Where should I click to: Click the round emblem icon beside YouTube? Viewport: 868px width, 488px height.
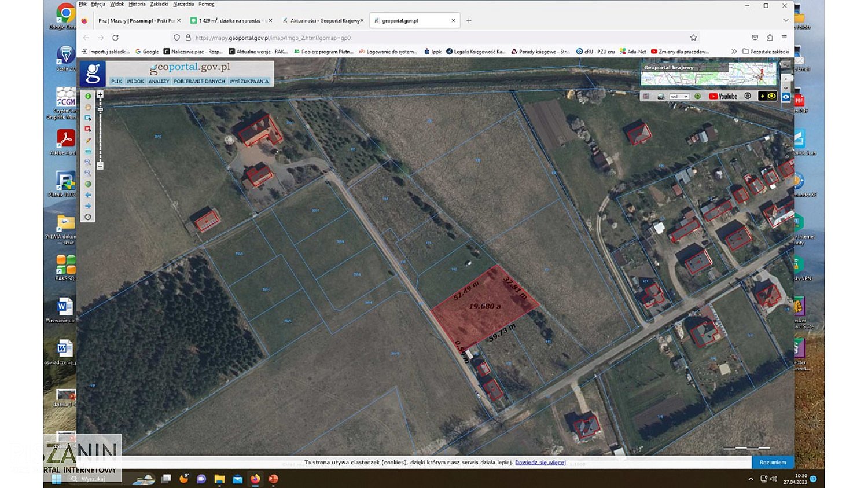click(x=748, y=96)
